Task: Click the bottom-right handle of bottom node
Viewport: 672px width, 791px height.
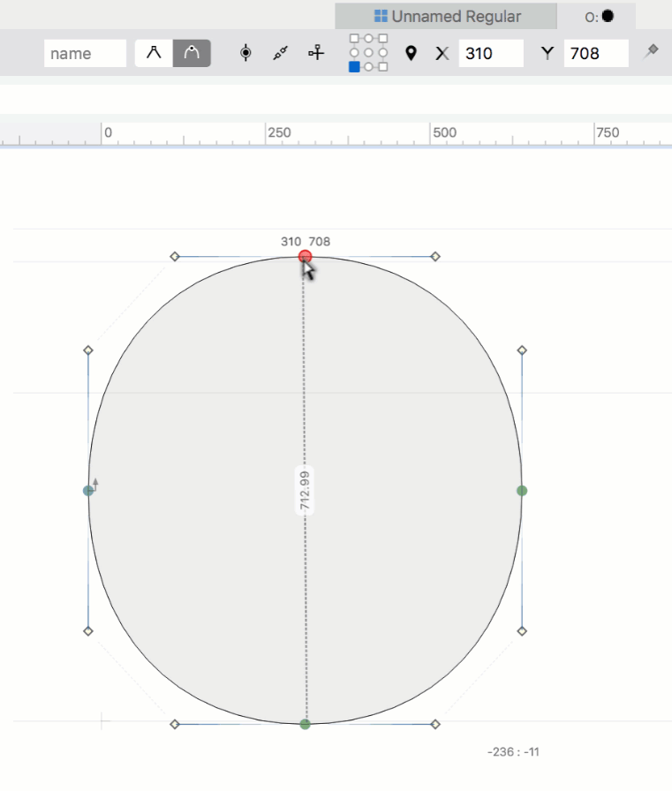Action: click(x=435, y=725)
